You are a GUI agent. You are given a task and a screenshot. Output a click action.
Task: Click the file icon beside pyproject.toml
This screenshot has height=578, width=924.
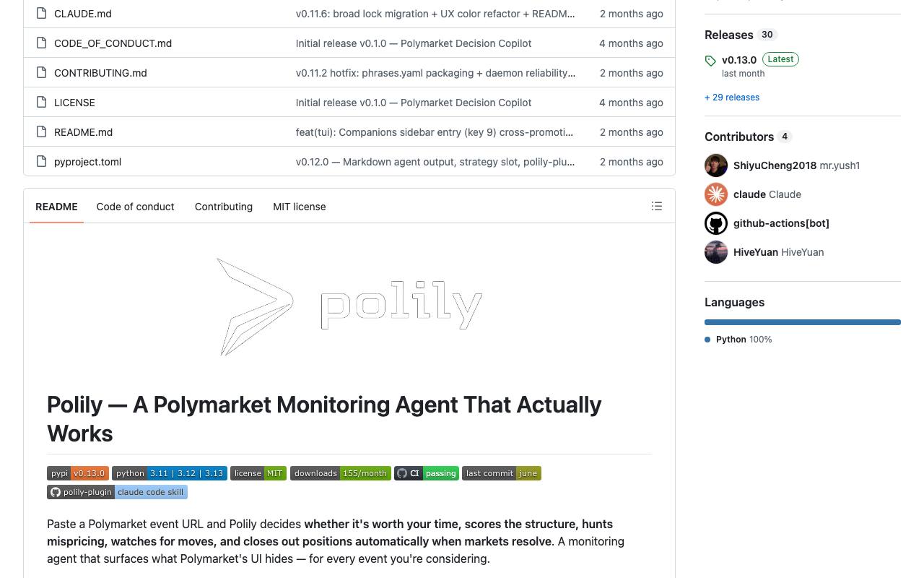point(42,162)
